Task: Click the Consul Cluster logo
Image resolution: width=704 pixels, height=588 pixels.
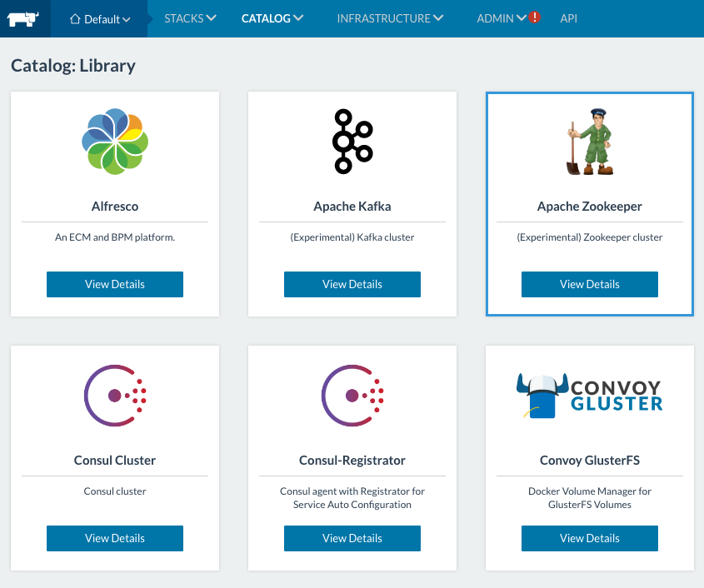Action: [x=115, y=396]
